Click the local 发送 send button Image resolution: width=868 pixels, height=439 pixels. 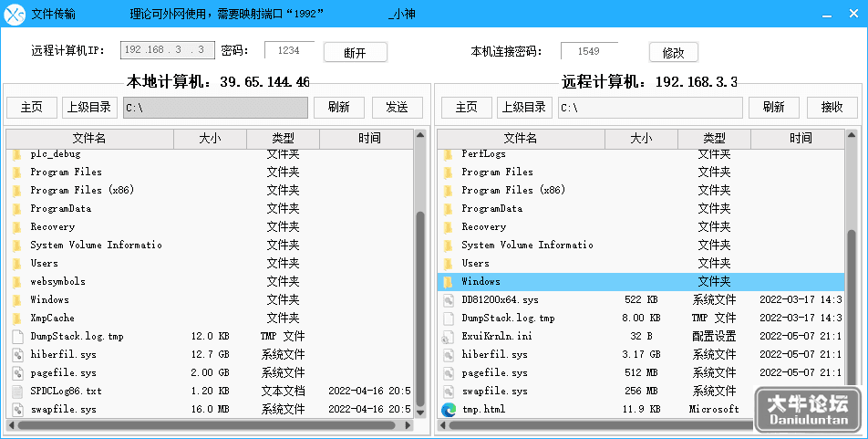(x=397, y=108)
